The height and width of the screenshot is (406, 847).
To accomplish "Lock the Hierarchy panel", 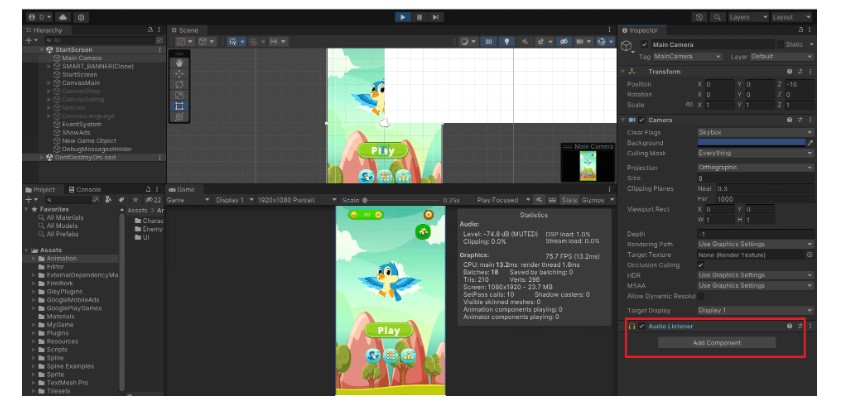I will coord(150,30).
